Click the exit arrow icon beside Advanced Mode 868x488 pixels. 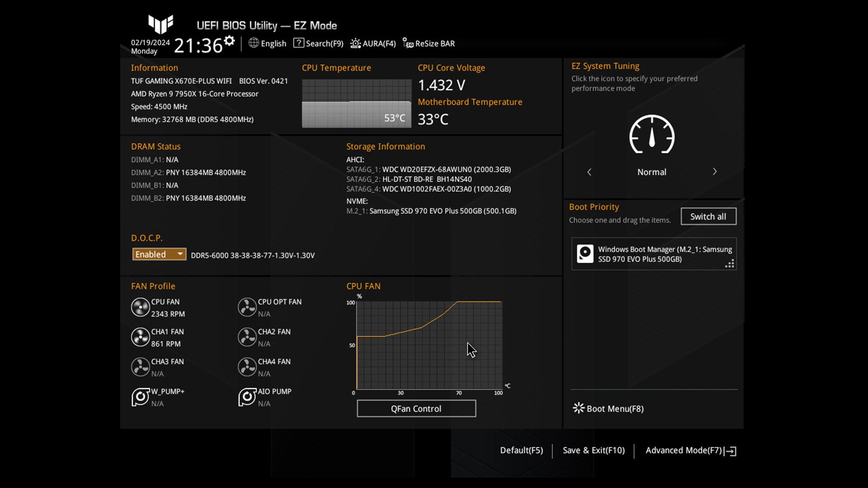click(x=731, y=451)
